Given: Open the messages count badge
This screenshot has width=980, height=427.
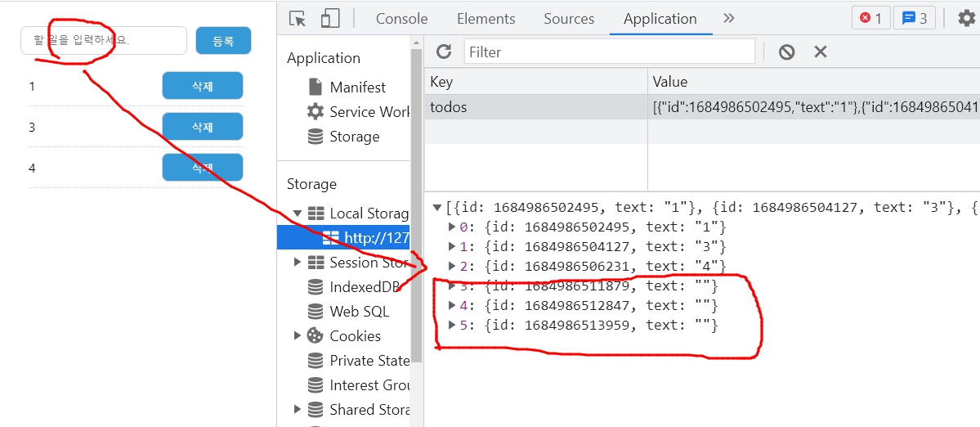Looking at the screenshot, I should pyautogui.click(x=915, y=18).
